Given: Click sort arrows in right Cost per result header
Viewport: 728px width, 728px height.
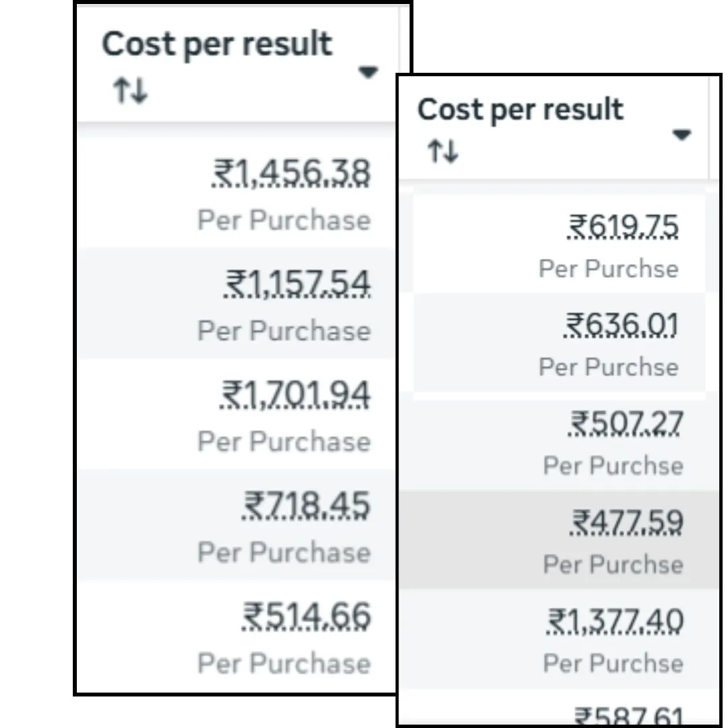Looking at the screenshot, I should pos(444,152).
